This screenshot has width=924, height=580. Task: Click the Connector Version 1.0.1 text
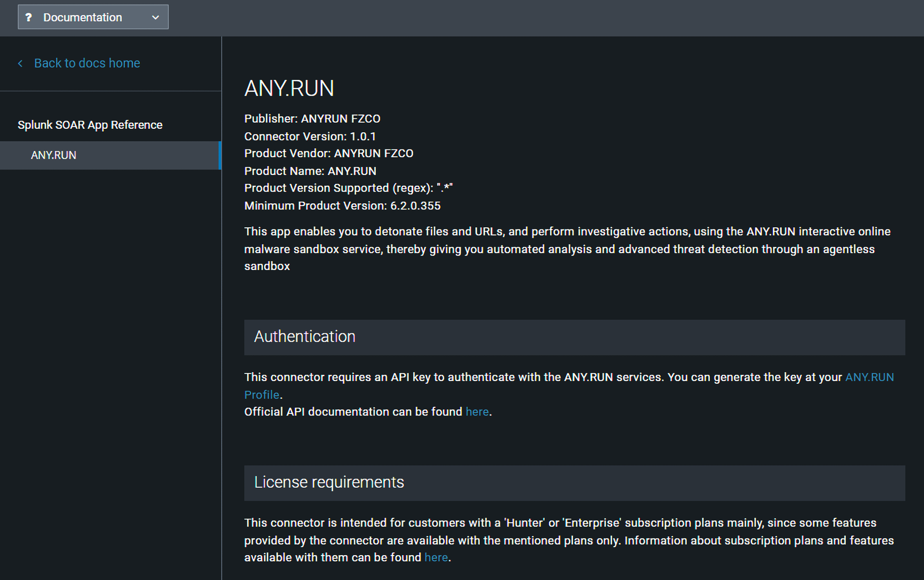[310, 137]
